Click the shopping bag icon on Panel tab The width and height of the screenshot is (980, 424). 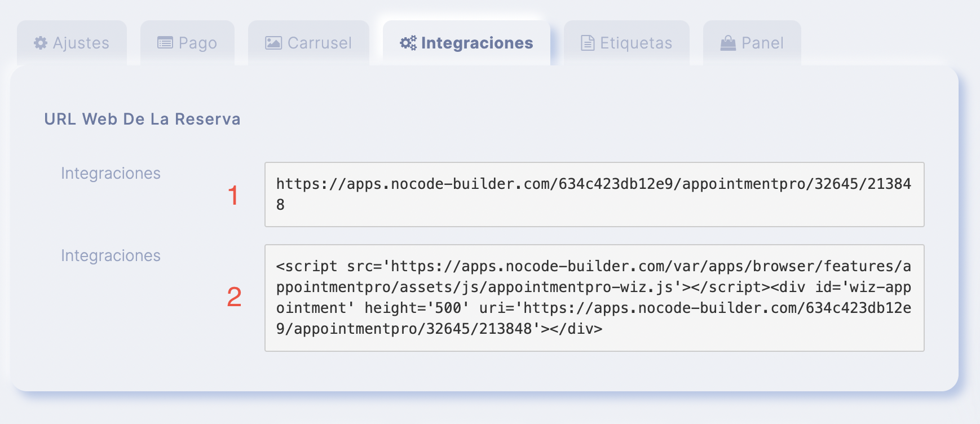(728, 43)
